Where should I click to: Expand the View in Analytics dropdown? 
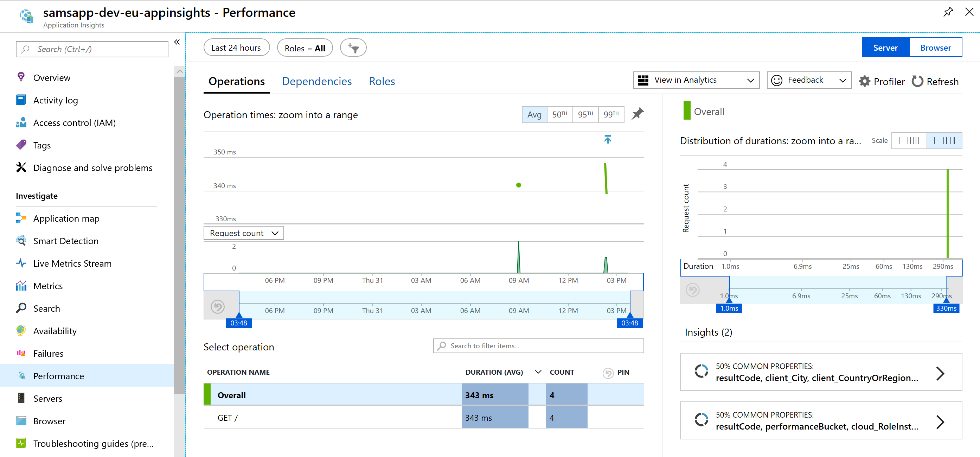[x=696, y=80]
